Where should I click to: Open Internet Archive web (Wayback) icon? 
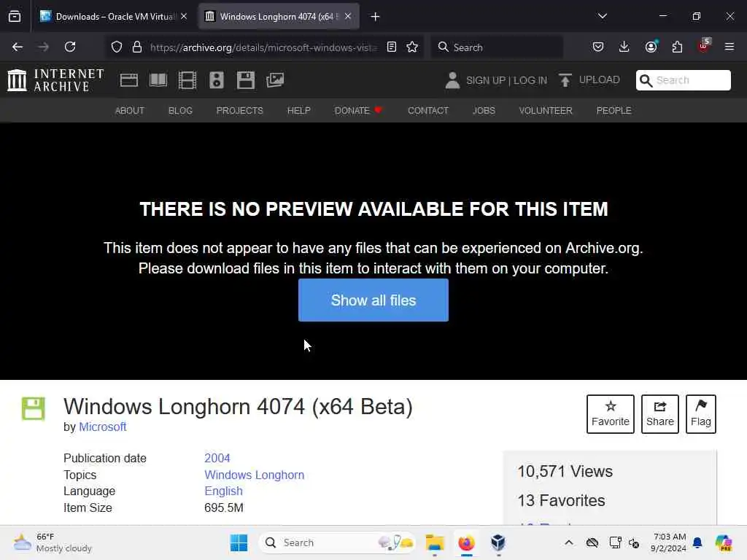(x=128, y=80)
